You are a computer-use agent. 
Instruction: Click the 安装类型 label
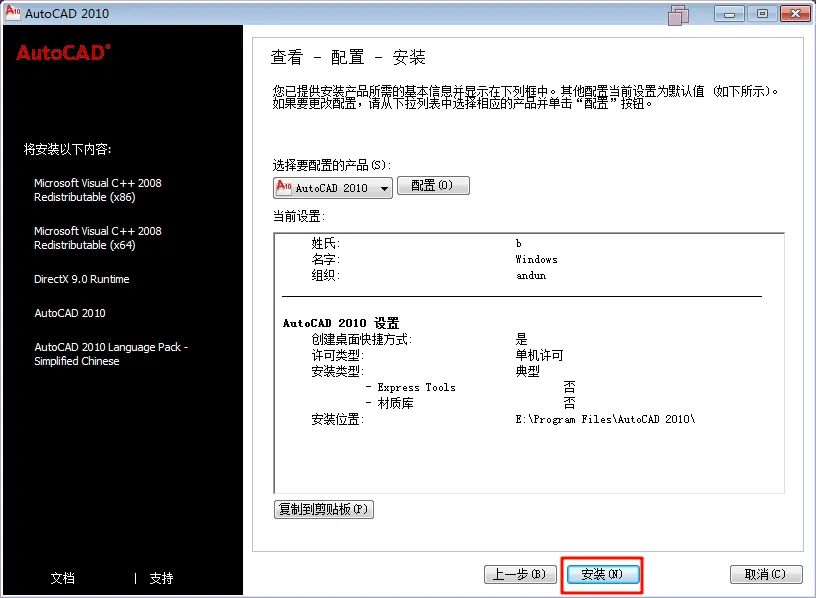[x=338, y=372]
